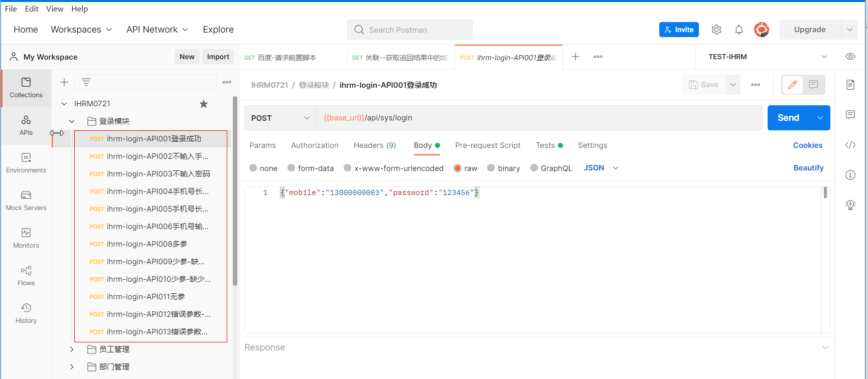Viewport: 868px width, 379px height.
Task: Create new collection with plus icon
Action: point(64,82)
